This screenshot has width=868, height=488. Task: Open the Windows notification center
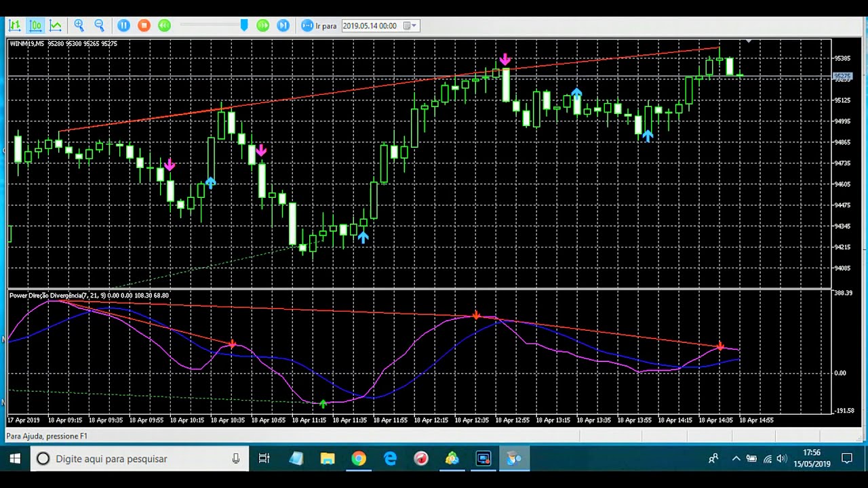coord(847,459)
